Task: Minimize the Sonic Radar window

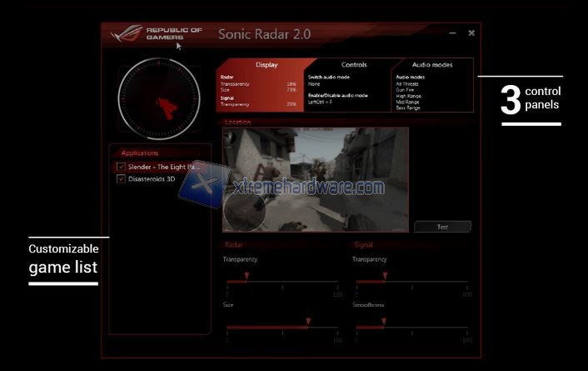Action: [x=452, y=33]
